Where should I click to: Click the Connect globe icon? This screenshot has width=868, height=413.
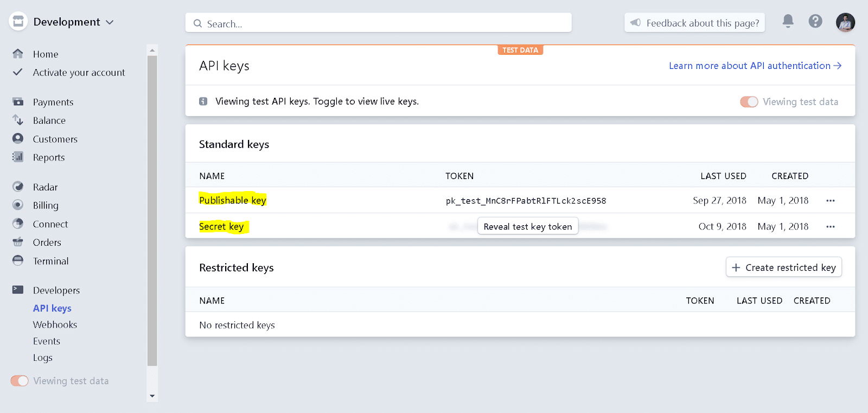coord(18,224)
